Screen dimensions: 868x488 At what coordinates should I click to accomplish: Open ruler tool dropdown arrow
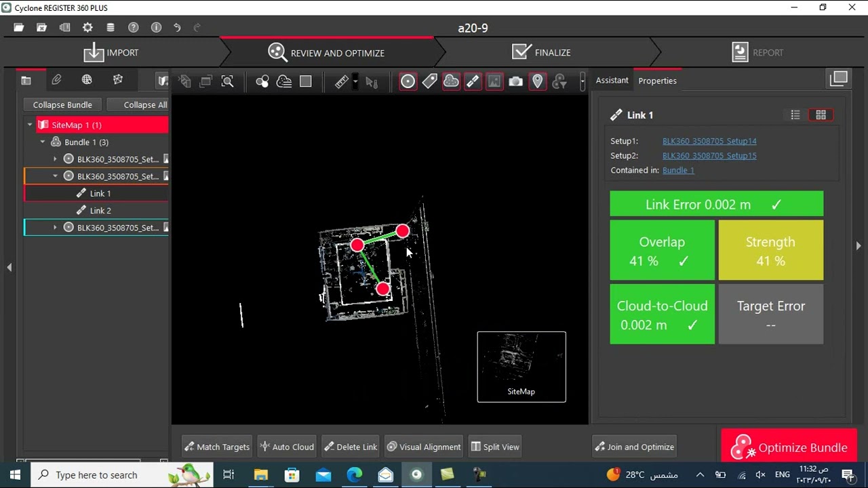[x=355, y=81]
